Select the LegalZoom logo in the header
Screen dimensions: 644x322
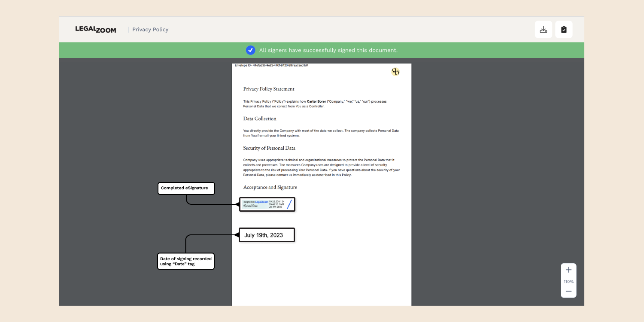[95, 29]
